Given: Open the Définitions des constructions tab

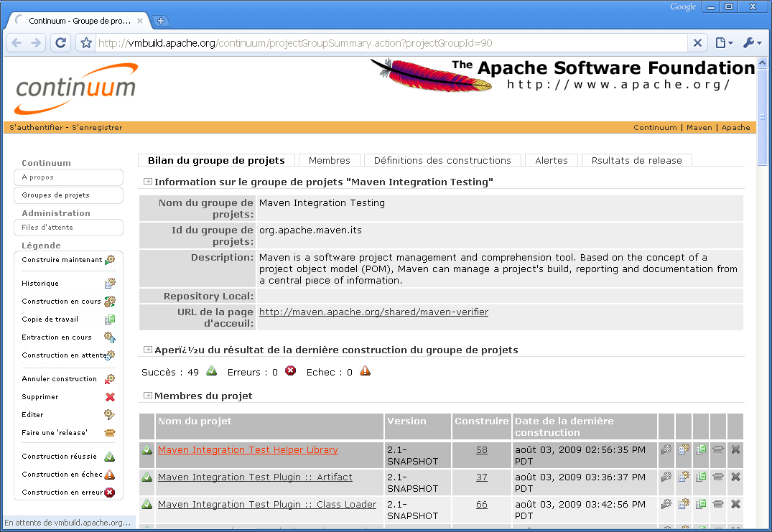Looking at the screenshot, I should tap(442, 160).
